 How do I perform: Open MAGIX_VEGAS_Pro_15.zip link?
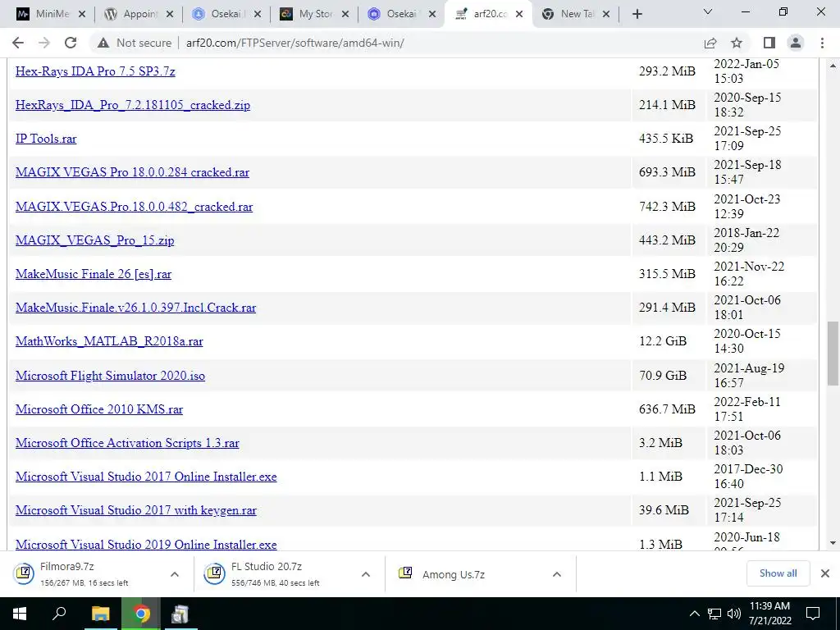click(x=95, y=240)
